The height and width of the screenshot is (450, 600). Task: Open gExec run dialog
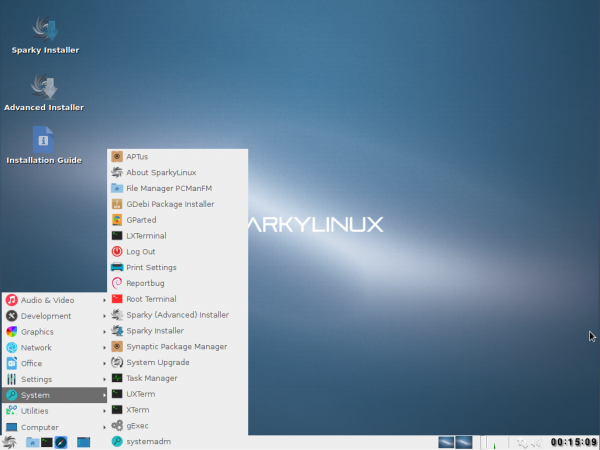(x=178, y=426)
